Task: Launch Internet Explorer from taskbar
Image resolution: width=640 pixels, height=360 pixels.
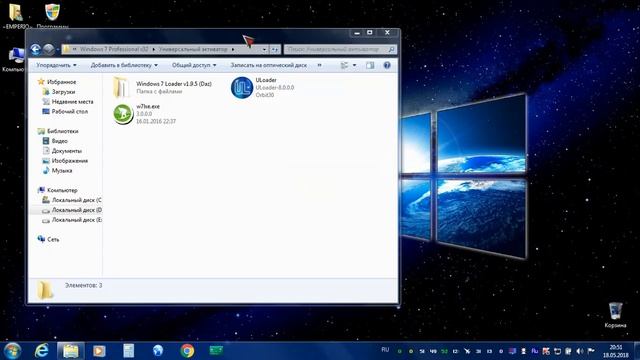Action: click(x=42, y=351)
